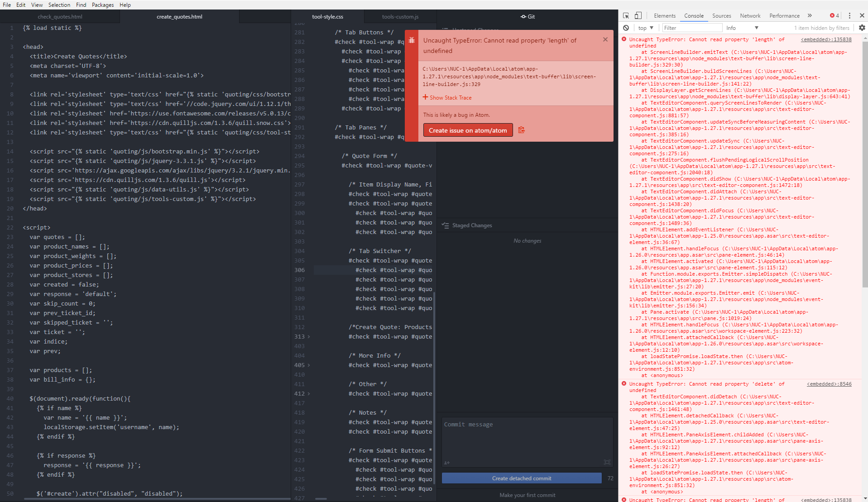Add co-authors in the commit box
Viewport: 868px width, 502px height.
pyautogui.click(x=447, y=463)
